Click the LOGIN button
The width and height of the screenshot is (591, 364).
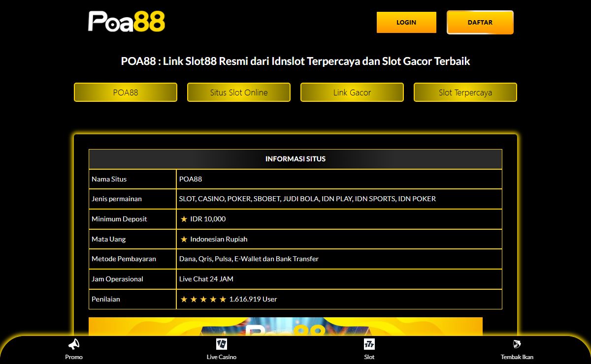pos(406,23)
